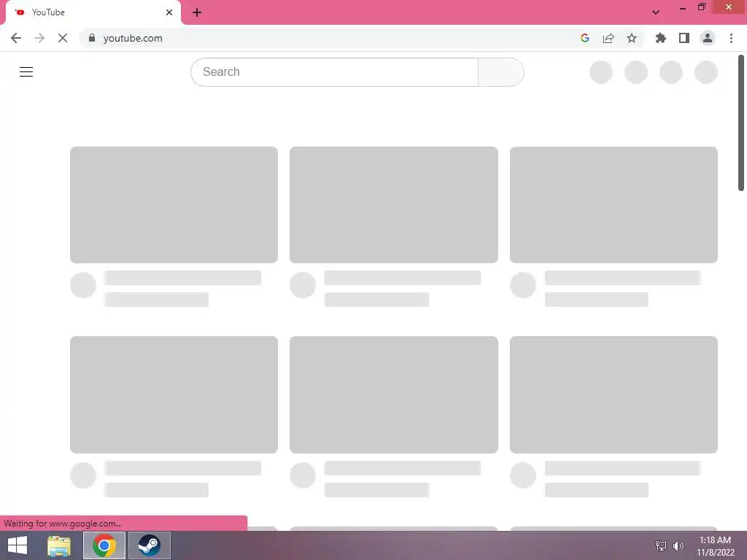Click the Chrome taskbar icon

(x=104, y=545)
